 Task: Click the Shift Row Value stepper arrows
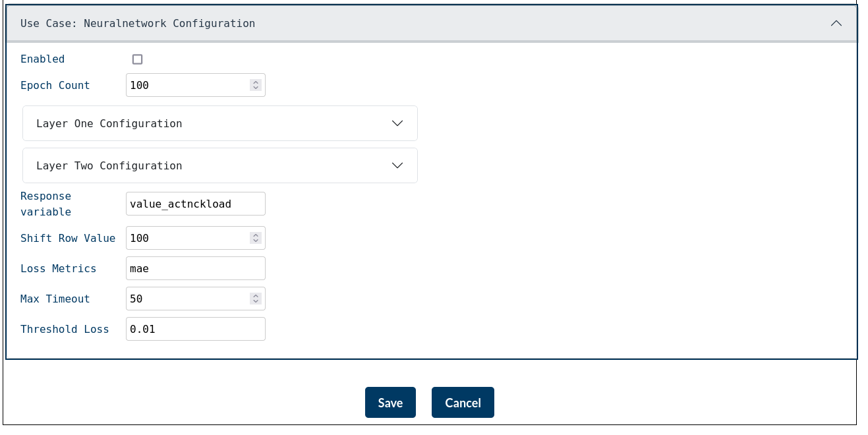(256, 238)
